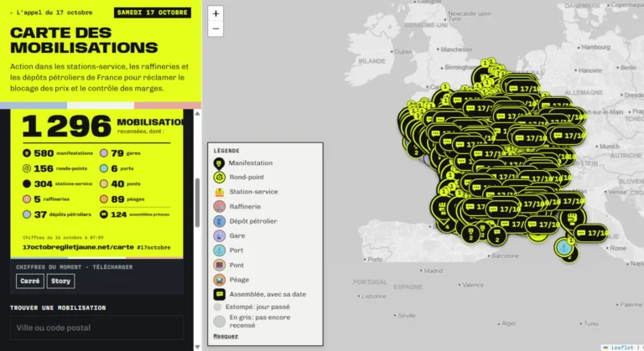Click the Lisbonne city label on map
644x351 pixels.
coord(374,297)
